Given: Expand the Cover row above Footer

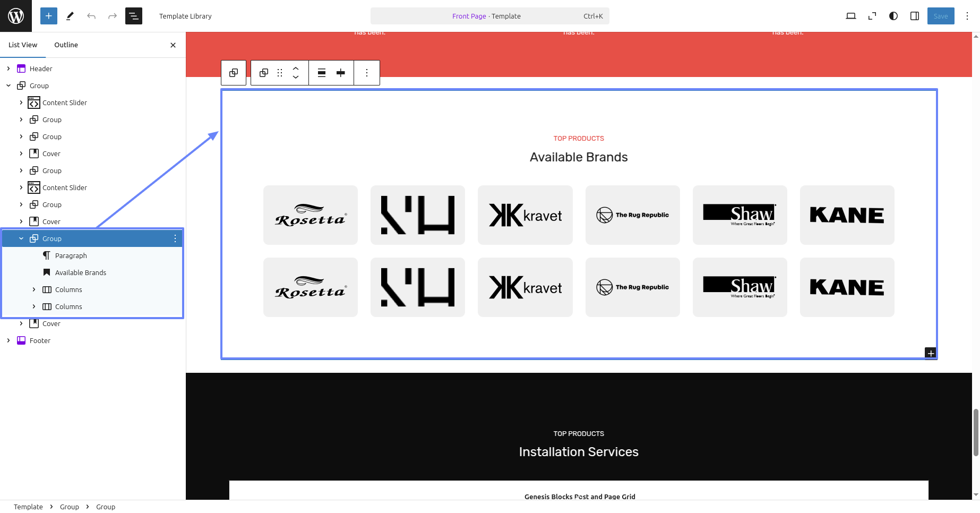Looking at the screenshot, I should tap(21, 323).
